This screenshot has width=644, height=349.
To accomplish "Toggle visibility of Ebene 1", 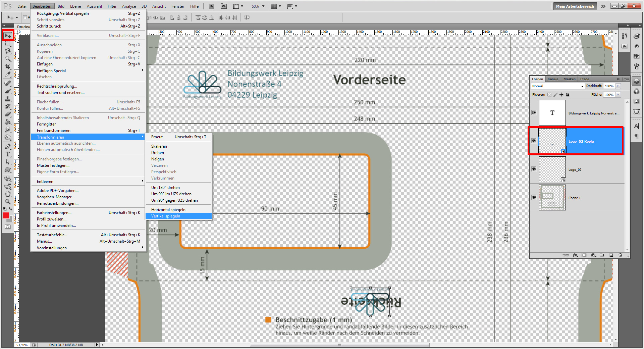I will coord(534,197).
